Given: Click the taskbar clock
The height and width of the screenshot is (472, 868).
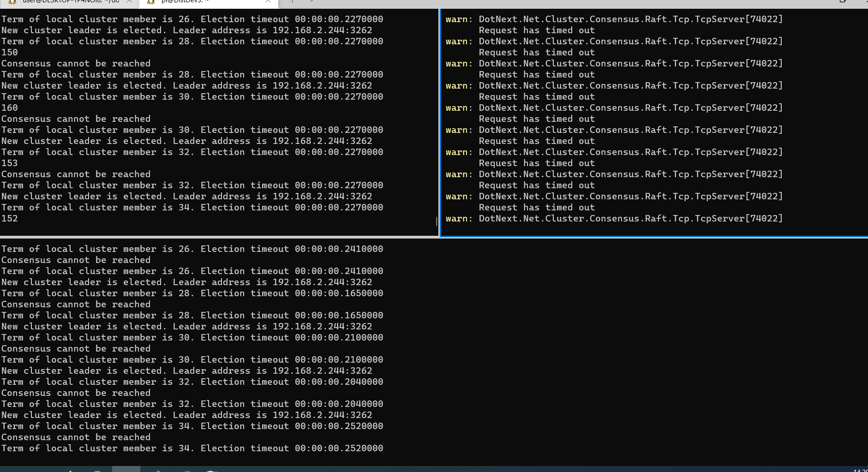Looking at the screenshot, I should (x=860, y=470).
